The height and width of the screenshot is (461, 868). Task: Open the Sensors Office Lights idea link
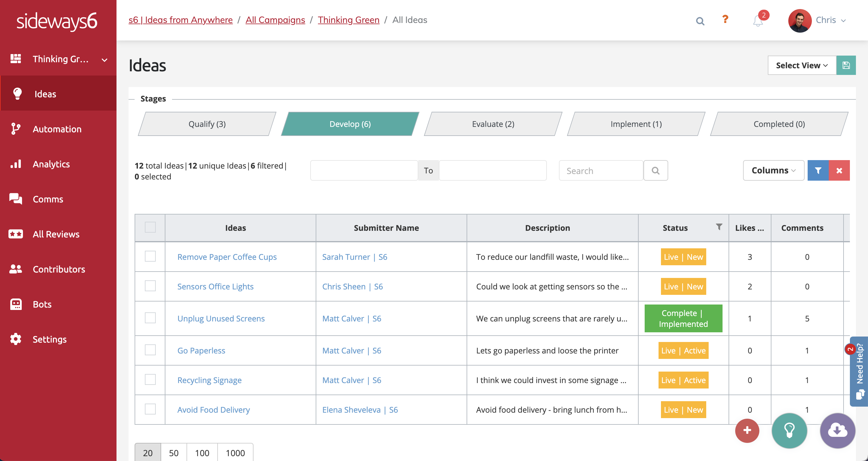[215, 286]
